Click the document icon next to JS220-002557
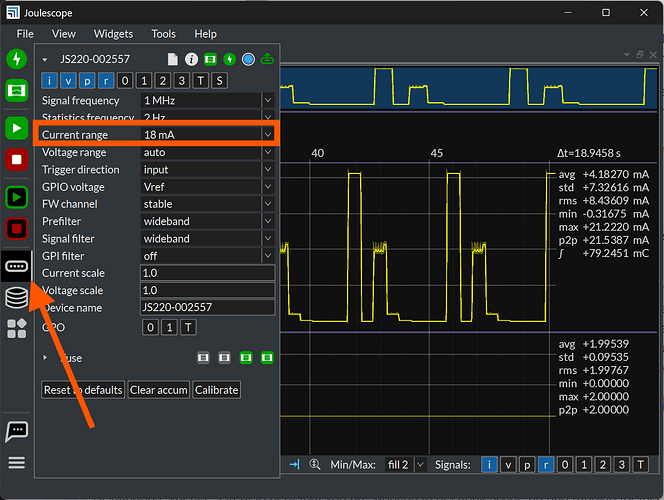664x500 pixels. click(173, 59)
